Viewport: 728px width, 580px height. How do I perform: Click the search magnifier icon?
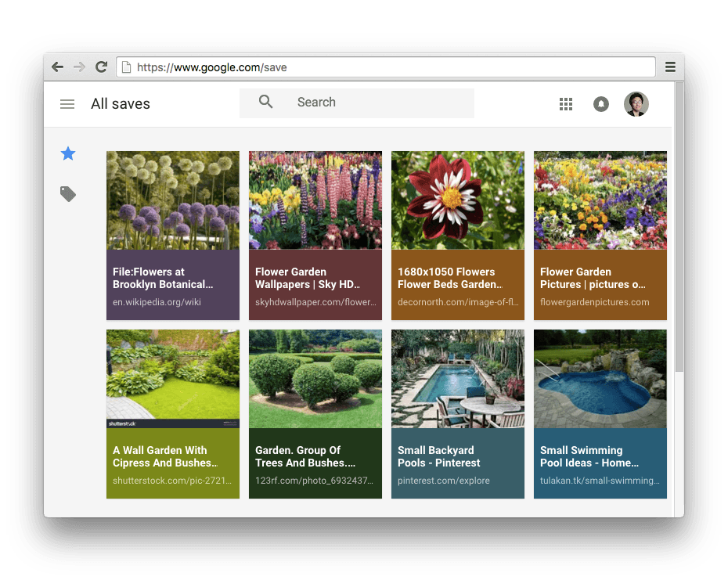(x=266, y=103)
